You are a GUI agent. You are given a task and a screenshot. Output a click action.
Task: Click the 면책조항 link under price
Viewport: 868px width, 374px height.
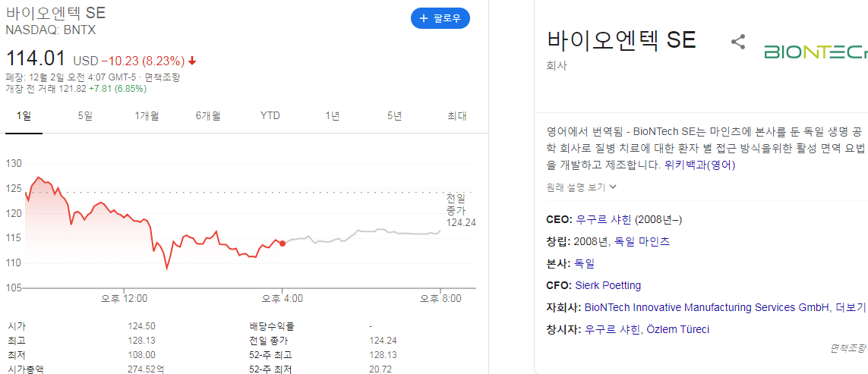pyautogui.click(x=161, y=77)
